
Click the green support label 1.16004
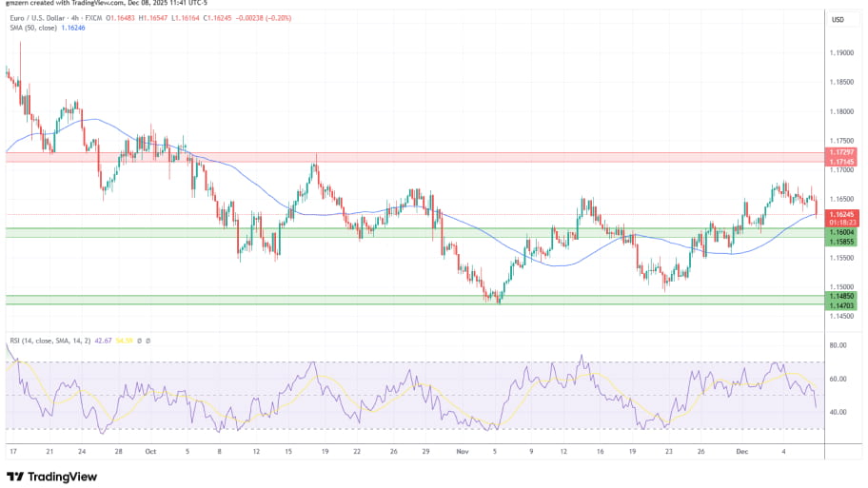(841, 233)
